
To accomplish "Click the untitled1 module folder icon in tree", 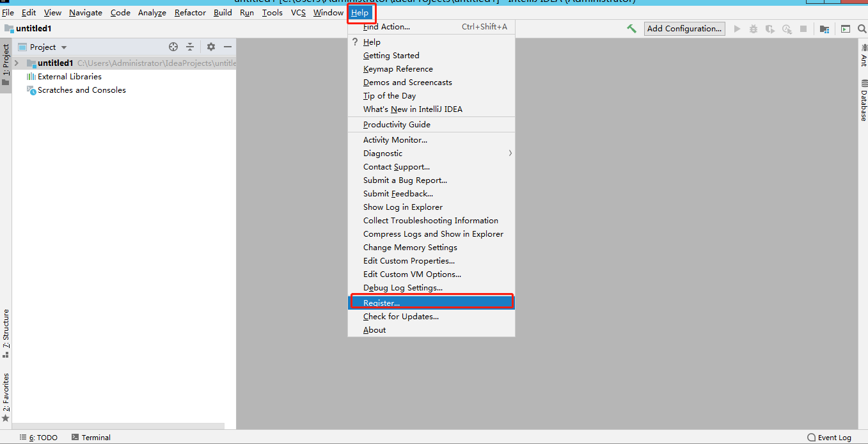I will tap(31, 63).
